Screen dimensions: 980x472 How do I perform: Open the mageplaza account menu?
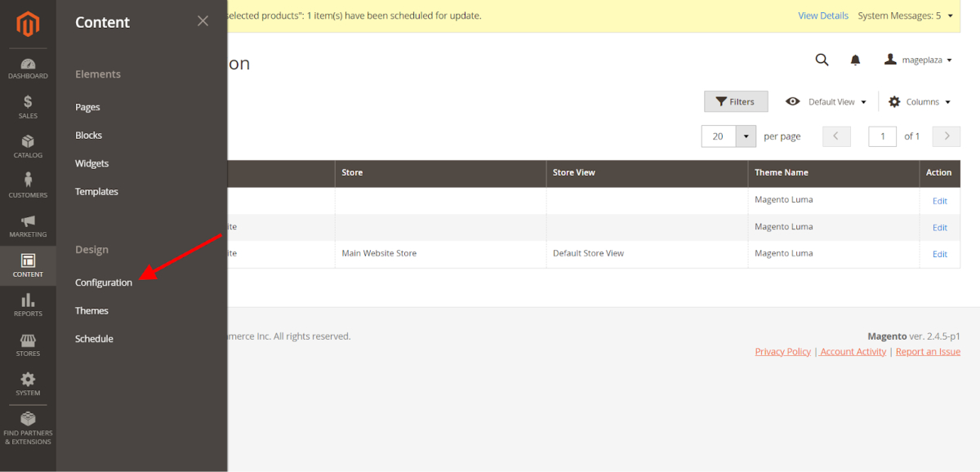click(919, 60)
